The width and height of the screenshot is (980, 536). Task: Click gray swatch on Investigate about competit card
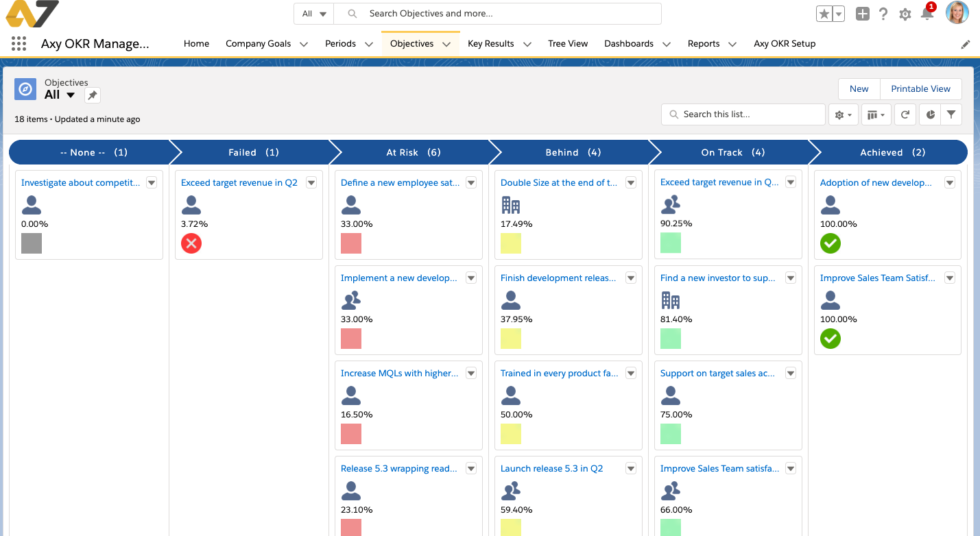pyautogui.click(x=32, y=243)
